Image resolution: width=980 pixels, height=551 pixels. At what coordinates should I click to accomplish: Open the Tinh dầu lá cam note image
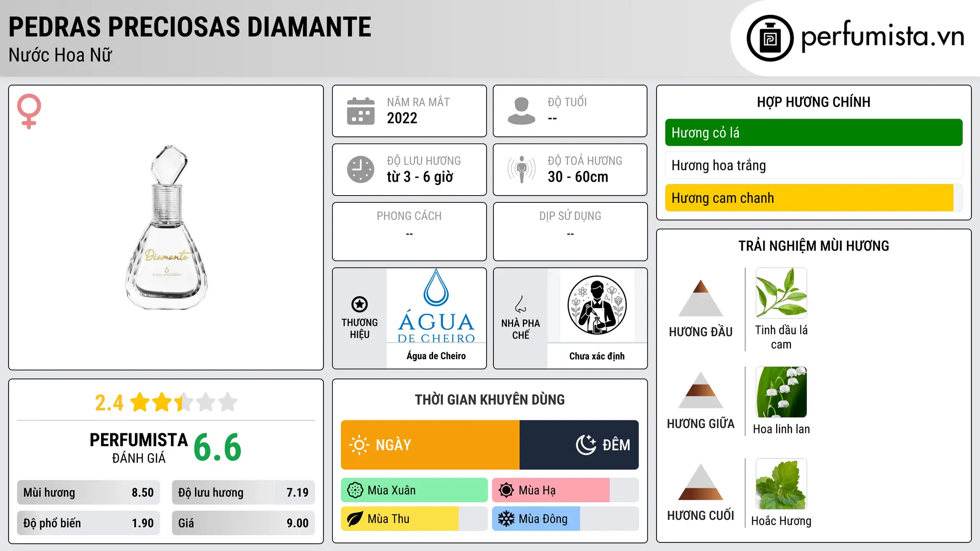781,293
